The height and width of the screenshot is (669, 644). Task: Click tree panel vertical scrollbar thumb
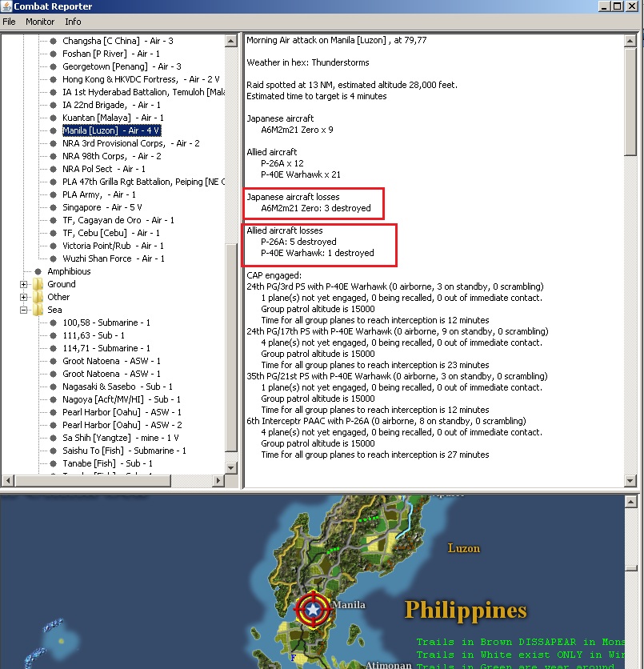click(230, 348)
